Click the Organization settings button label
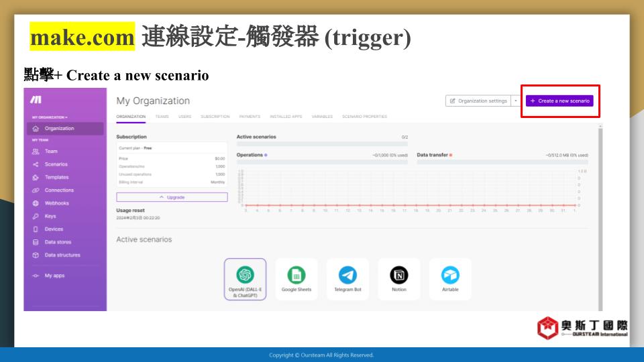This screenshot has width=644, height=362. tap(482, 101)
